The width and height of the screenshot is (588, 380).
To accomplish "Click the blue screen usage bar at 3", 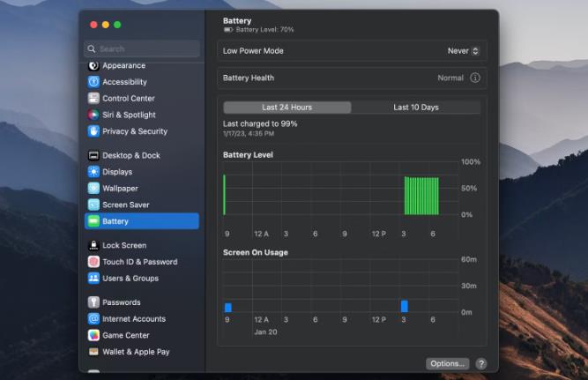I will (x=405, y=306).
